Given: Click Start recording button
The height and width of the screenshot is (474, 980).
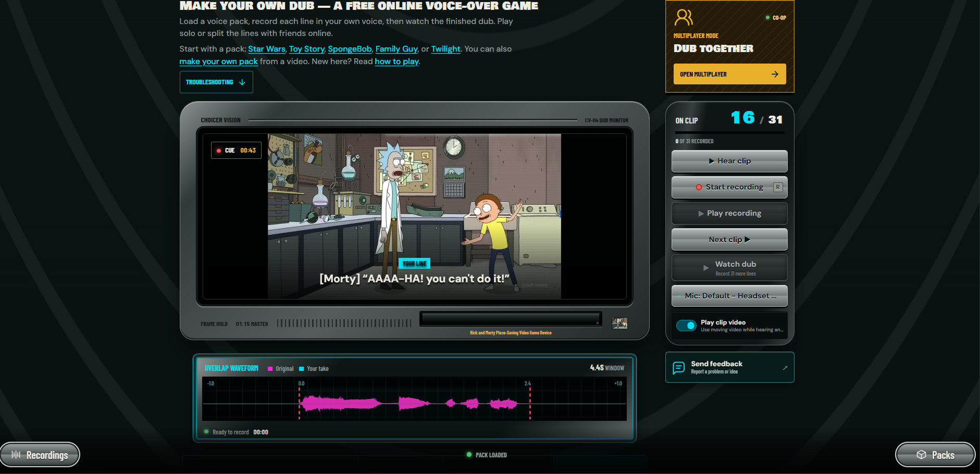Looking at the screenshot, I should click(729, 187).
